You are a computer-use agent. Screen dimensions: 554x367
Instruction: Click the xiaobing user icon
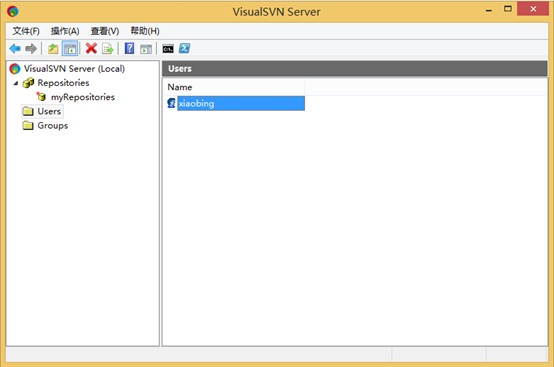tap(171, 103)
